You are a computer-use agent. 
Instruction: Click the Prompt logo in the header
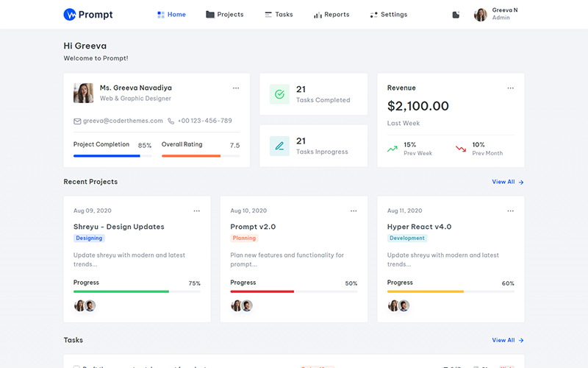point(87,15)
